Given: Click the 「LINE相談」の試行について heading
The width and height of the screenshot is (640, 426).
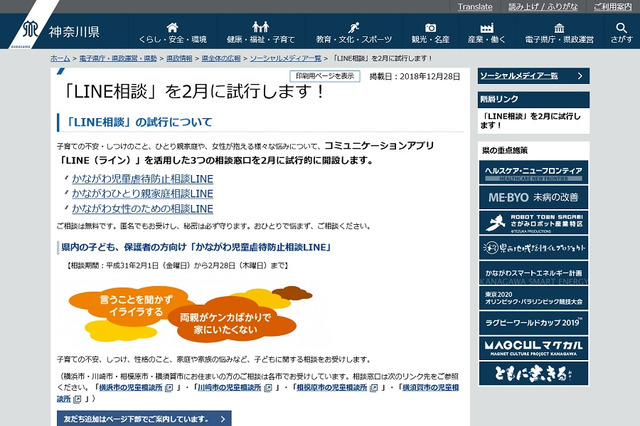Looking at the screenshot, I should coord(139,122).
